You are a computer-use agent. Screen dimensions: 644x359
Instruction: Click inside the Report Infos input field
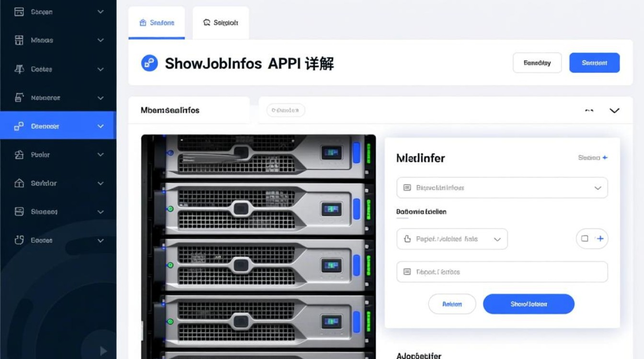(x=502, y=271)
